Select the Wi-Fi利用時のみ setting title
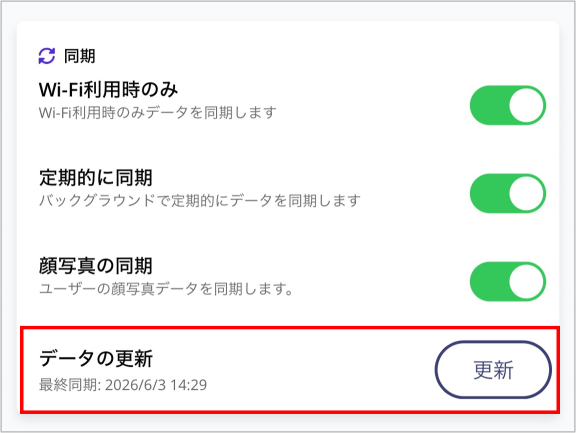 [x=108, y=90]
